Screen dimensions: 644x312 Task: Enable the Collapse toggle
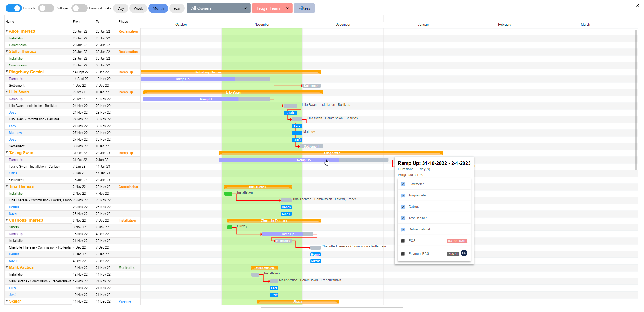point(46,8)
